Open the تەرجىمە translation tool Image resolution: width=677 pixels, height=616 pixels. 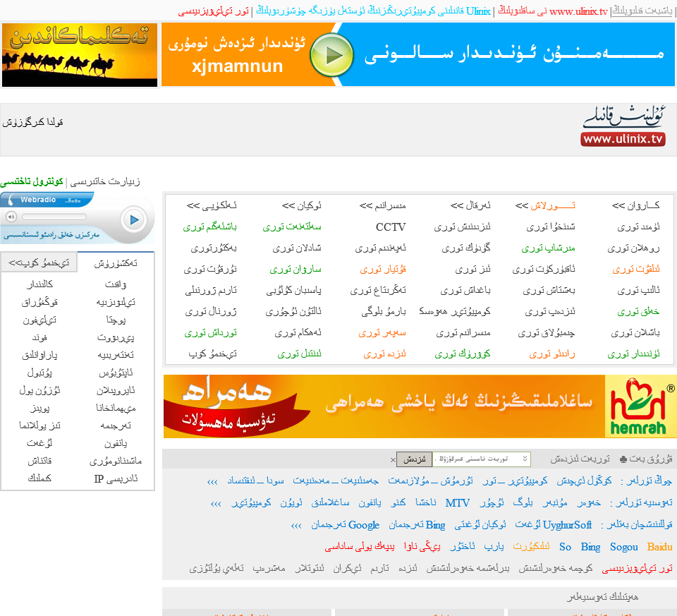(x=116, y=426)
